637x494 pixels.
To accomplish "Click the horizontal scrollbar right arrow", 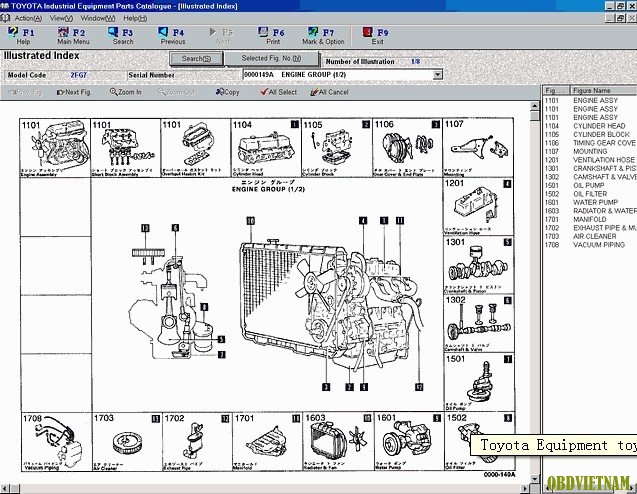I will [525, 488].
